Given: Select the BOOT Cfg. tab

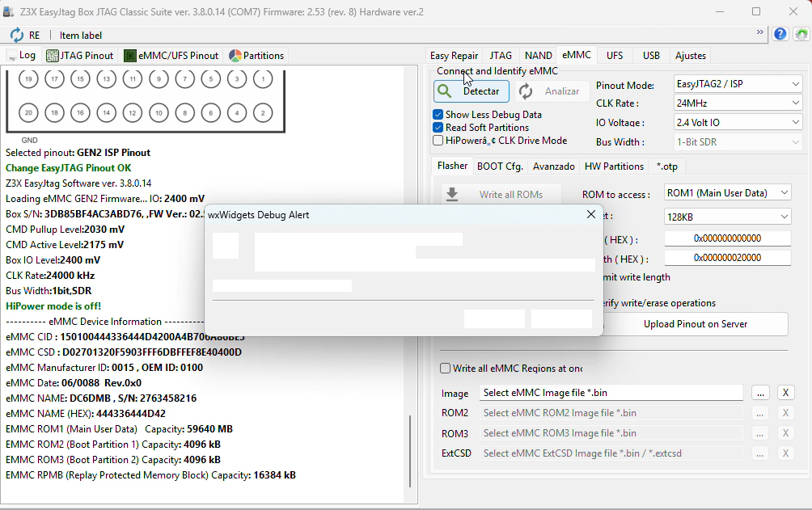Looking at the screenshot, I should click(x=500, y=166).
